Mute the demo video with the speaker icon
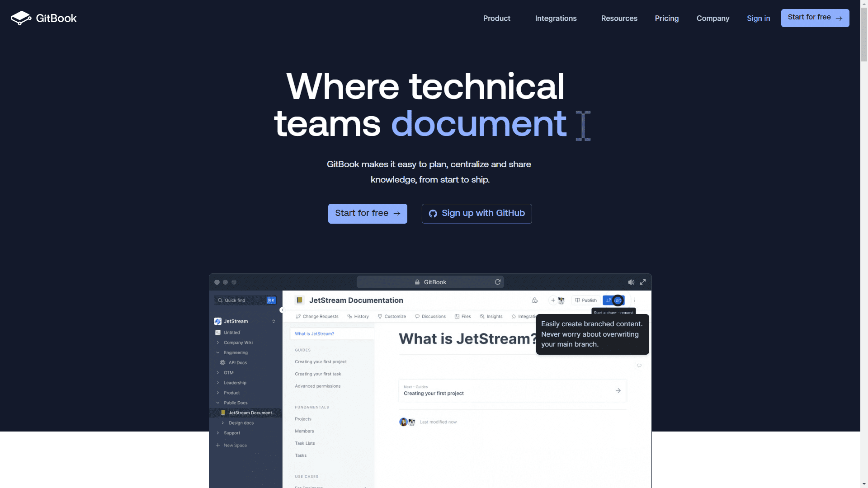This screenshot has height=488, width=868. coord(631,282)
